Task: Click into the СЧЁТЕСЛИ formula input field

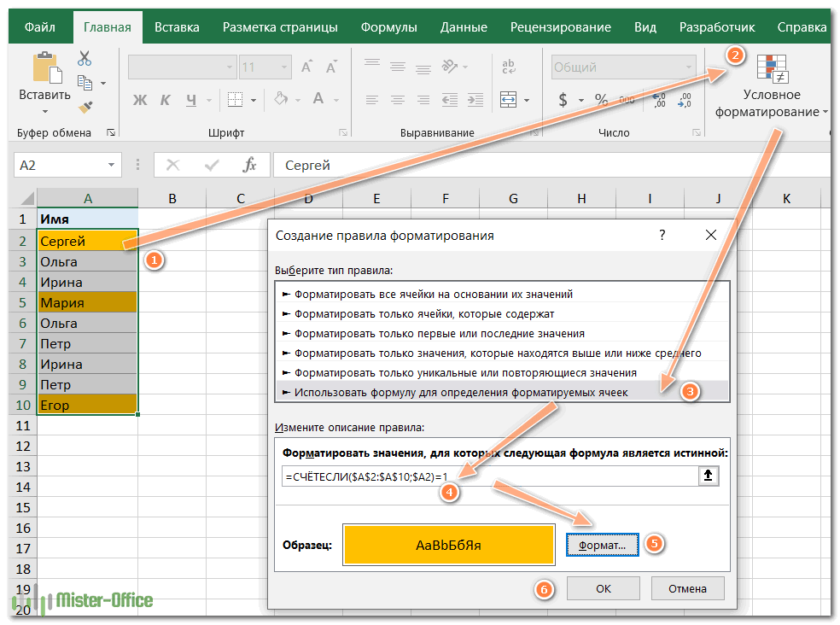Action: 487,476
